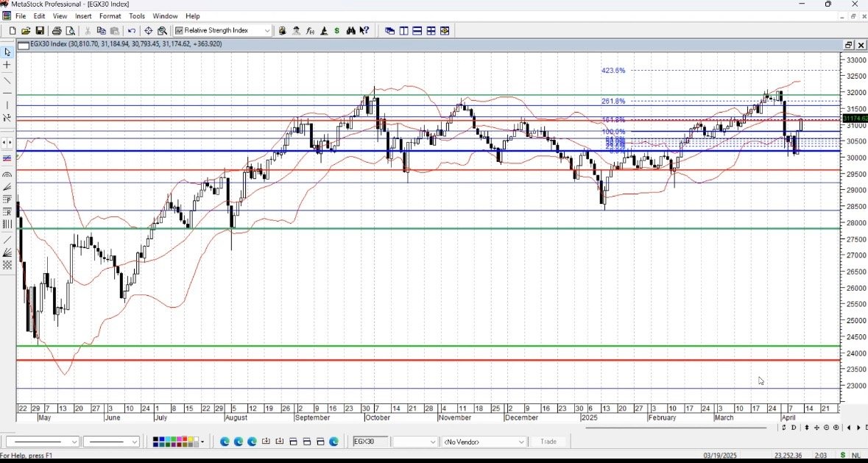
Task: Expand the Relative Strength Index indicator dropdown
Action: coord(267,31)
